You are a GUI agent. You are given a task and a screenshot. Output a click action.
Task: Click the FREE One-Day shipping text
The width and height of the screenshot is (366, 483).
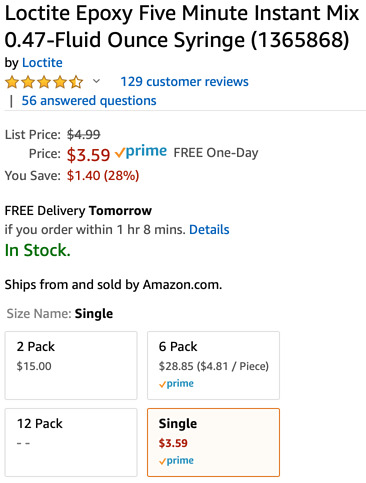point(216,153)
